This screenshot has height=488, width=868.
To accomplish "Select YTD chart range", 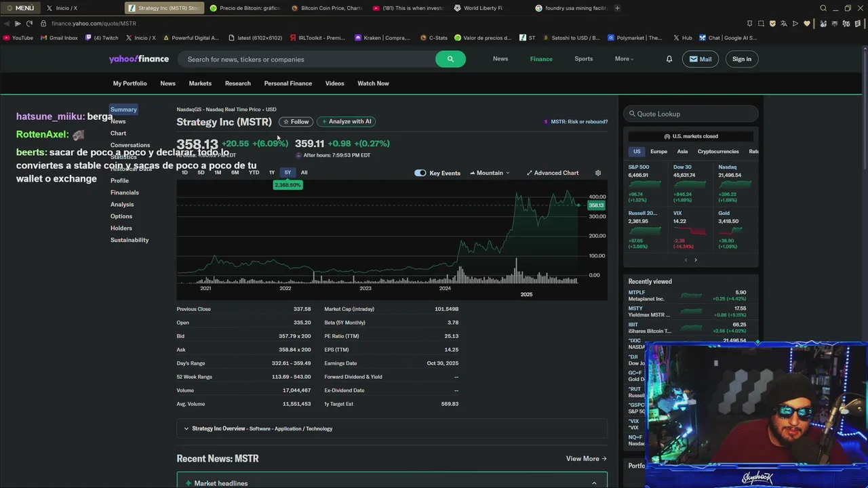I will [x=254, y=173].
